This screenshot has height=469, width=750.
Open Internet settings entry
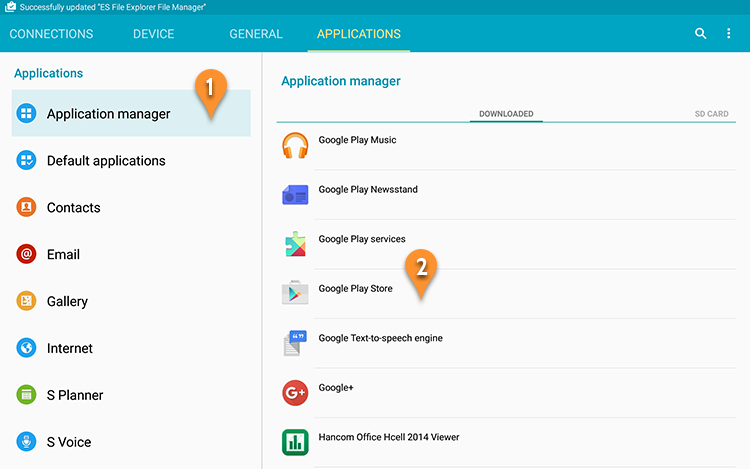[131, 348]
